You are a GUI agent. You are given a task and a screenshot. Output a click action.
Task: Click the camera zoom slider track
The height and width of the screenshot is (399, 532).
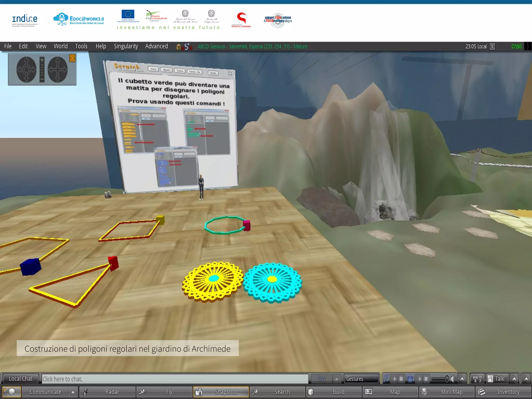(x=42, y=70)
